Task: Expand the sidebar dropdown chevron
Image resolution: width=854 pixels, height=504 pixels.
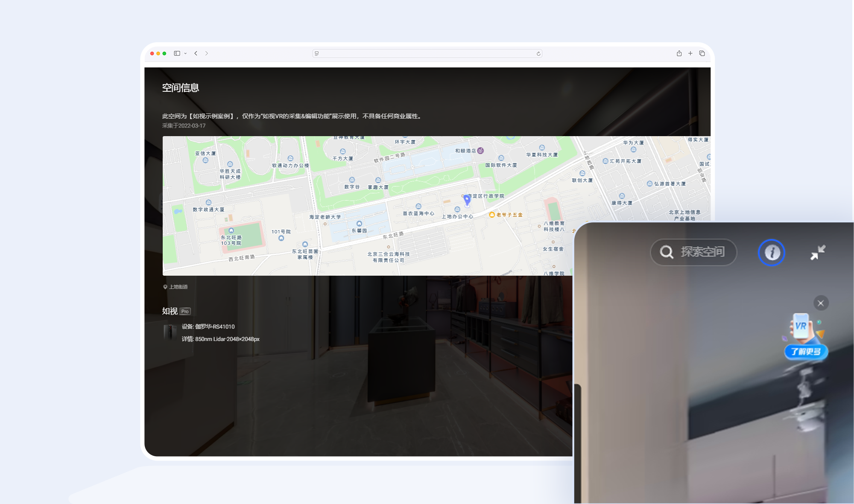Action: tap(185, 53)
